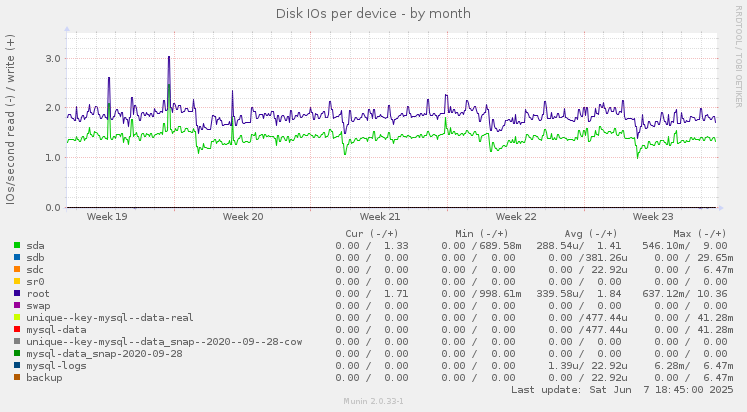Image resolution: width=747 pixels, height=412 pixels.
Task: Click the root average value '339.58u/ 1.84'
Action: [x=579, y=294]
